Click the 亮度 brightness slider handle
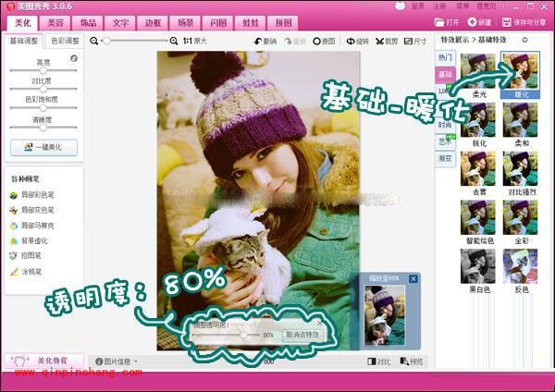 click(x=43, y=70)
